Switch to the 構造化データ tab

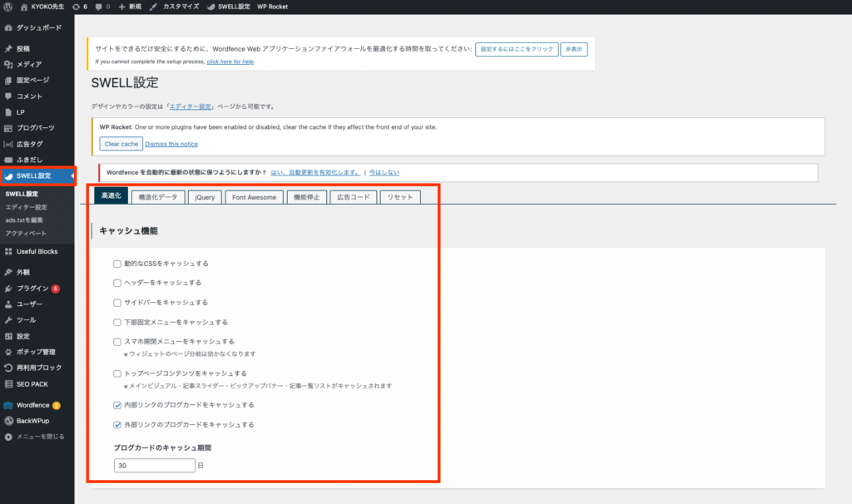tap(158, 197)
